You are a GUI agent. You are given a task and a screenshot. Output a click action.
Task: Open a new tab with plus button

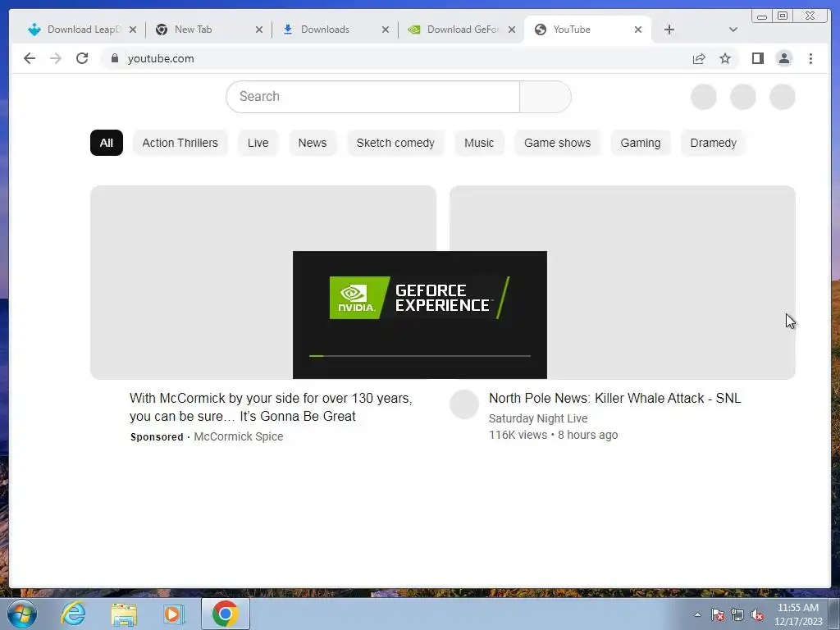[669, 30]
